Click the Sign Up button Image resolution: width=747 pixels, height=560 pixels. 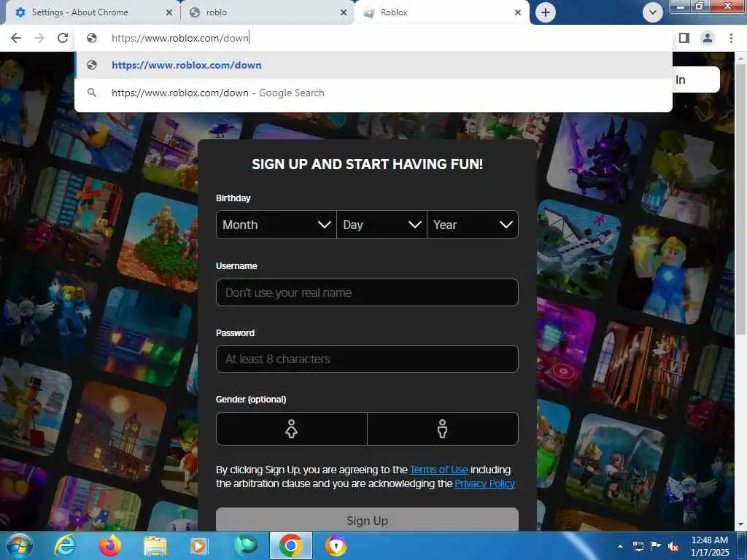(367, 520)
